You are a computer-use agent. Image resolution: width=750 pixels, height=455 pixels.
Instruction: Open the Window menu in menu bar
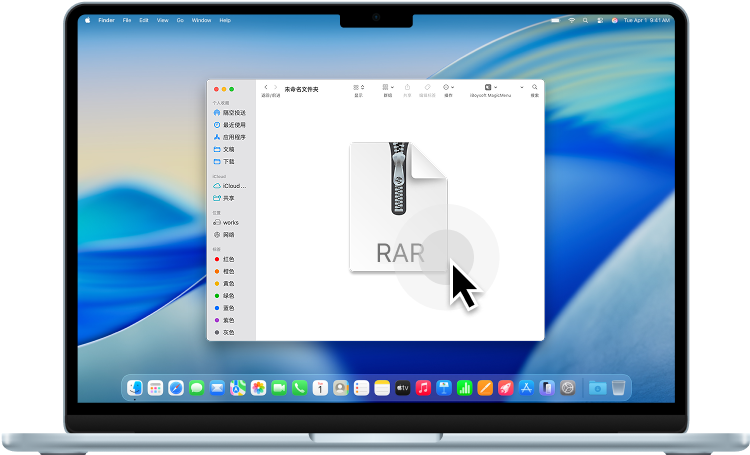click(201, 20)
